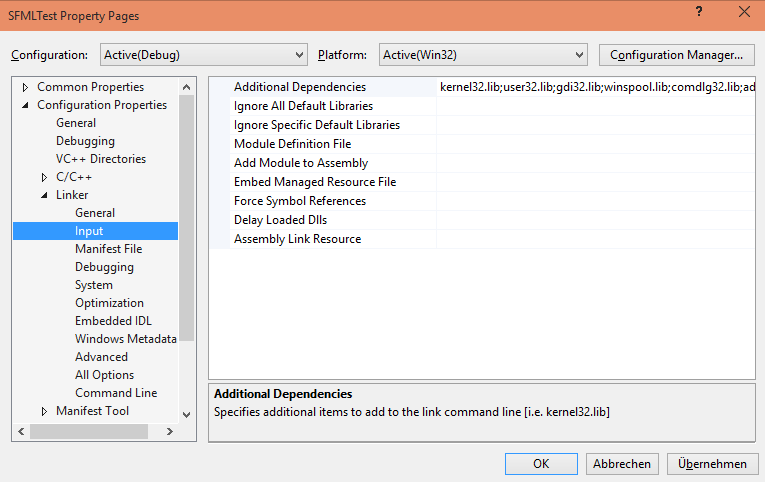This screenshot has width=765, height=482.
Task: Click the Abbrechen button
Action: pyautogui.click(x=622, y=463)
